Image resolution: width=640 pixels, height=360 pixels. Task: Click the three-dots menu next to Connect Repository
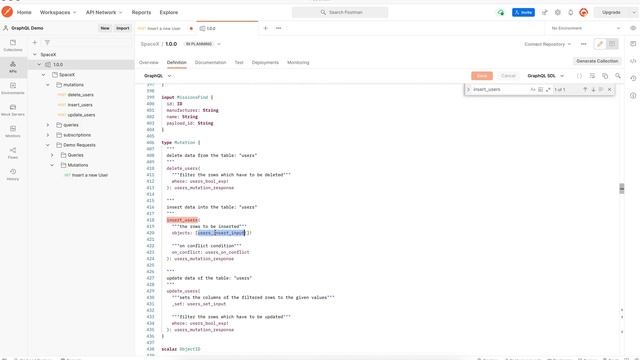pyautogui.click(x=584, y=44)
